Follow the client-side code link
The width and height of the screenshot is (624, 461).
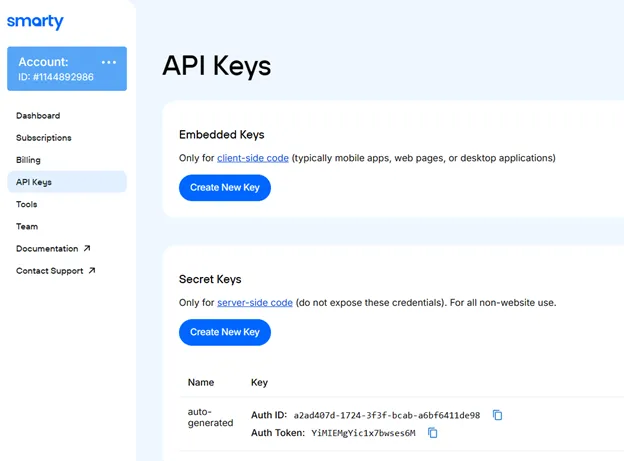tap(253, 158)
